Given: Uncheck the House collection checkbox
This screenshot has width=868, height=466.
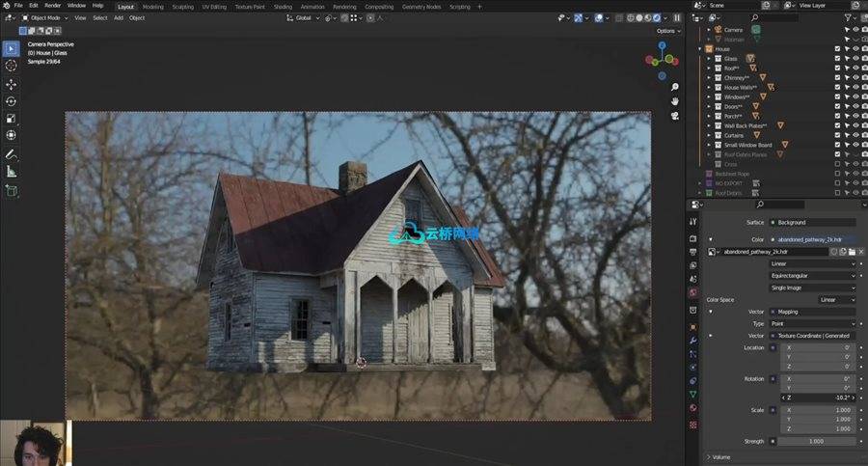Looking at the screenshot, I should click(x=837, y=49).
